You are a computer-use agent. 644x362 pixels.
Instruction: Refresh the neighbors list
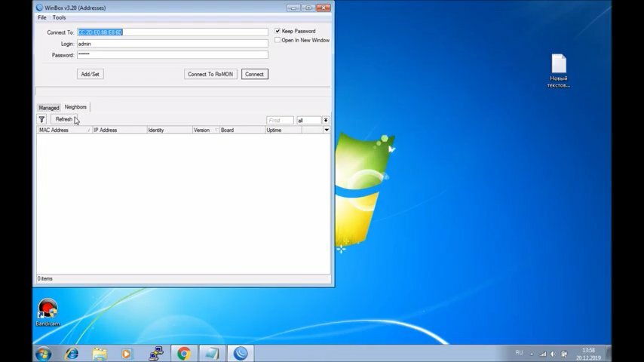(x=63, y=120)
